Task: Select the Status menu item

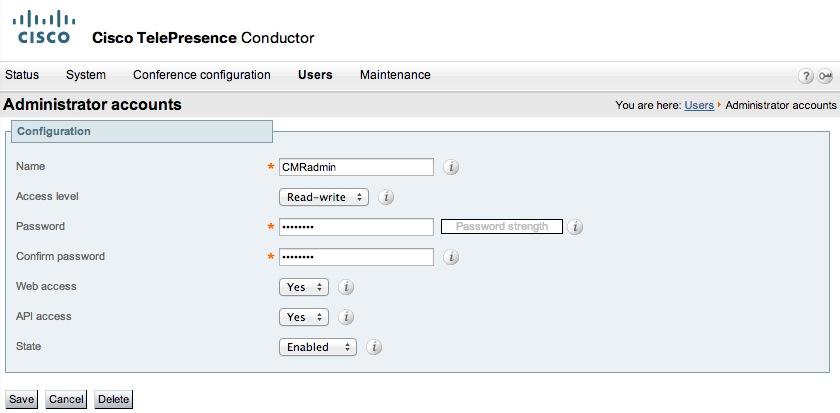Action: point(22,75)
